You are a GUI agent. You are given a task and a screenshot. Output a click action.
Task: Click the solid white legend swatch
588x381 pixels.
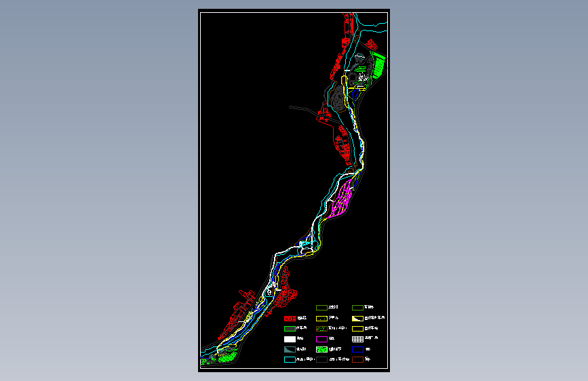tap(290, 340)
